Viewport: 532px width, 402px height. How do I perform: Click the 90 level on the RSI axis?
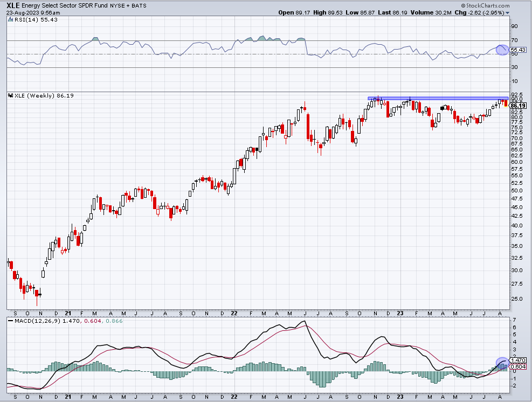(x=514, y=26)
